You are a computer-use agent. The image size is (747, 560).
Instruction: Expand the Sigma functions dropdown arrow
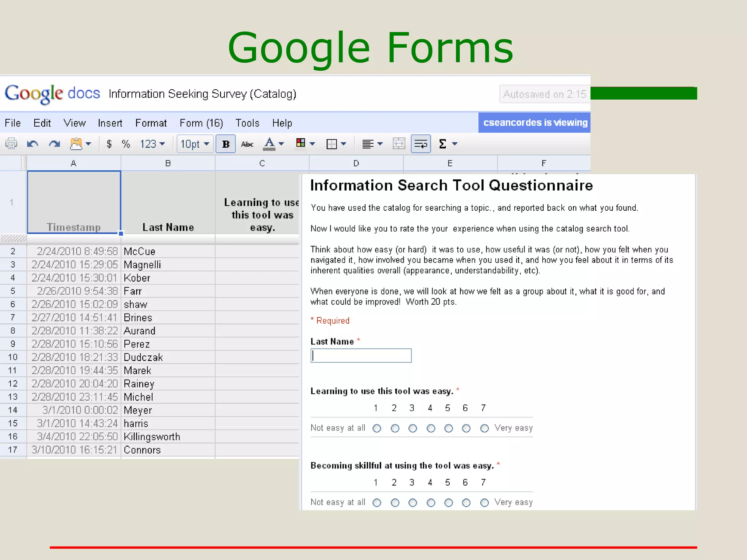tap(454, 144)
